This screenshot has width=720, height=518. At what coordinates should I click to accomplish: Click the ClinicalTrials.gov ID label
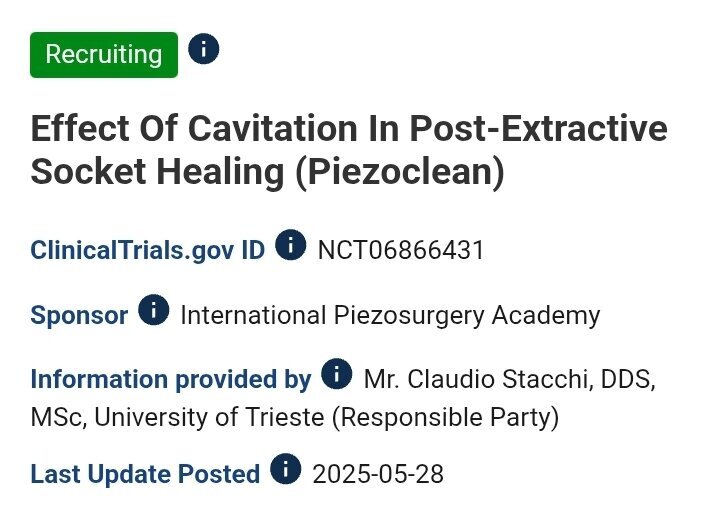(x=148, y=249)
